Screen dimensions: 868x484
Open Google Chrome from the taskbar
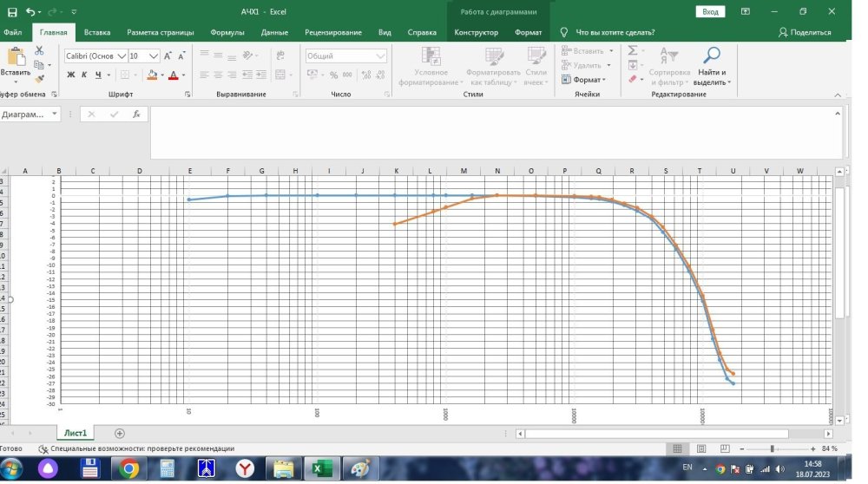click(128, 469)
